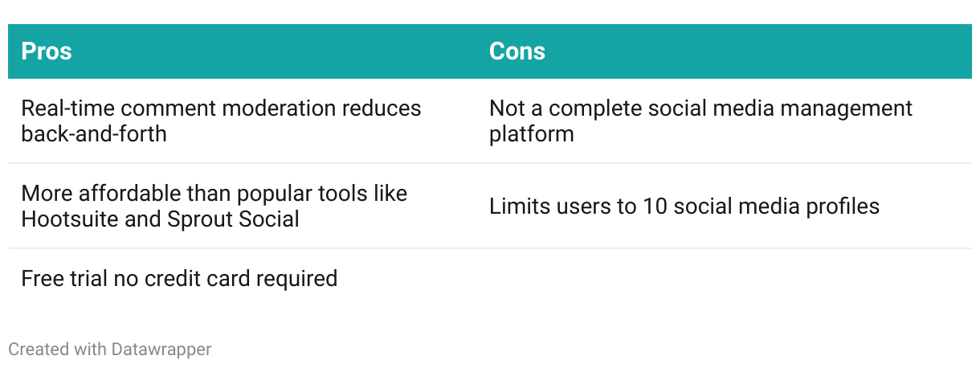Viewport: 980px width, 368px height.
Task: Click the words 'credit card required'
Action: coord(241,279)
